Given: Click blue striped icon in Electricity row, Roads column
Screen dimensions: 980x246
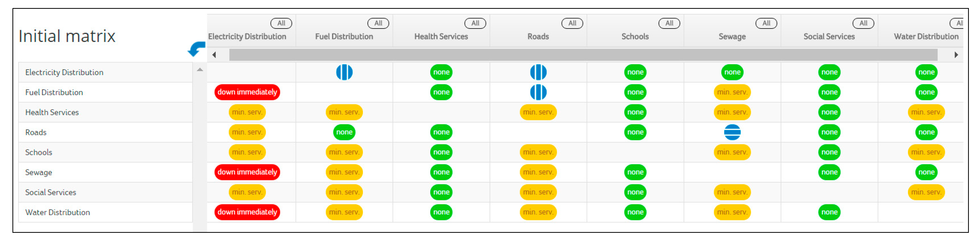Looking at the screenshot, I should click(538, 72).
